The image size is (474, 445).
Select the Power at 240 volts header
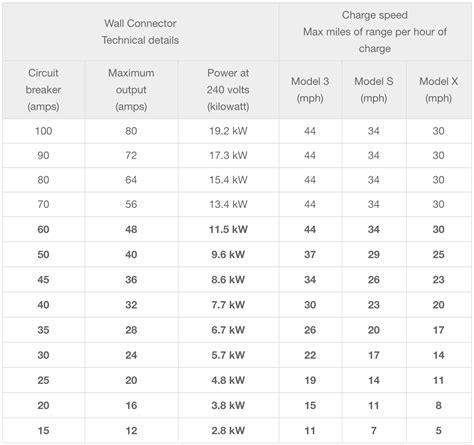[x=228, y=90]
